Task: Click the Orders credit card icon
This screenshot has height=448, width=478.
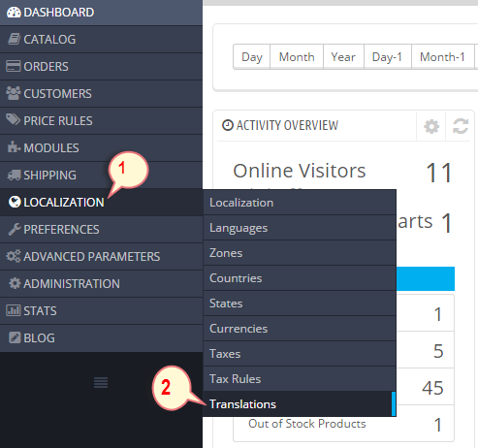Action: pos(14,66)
